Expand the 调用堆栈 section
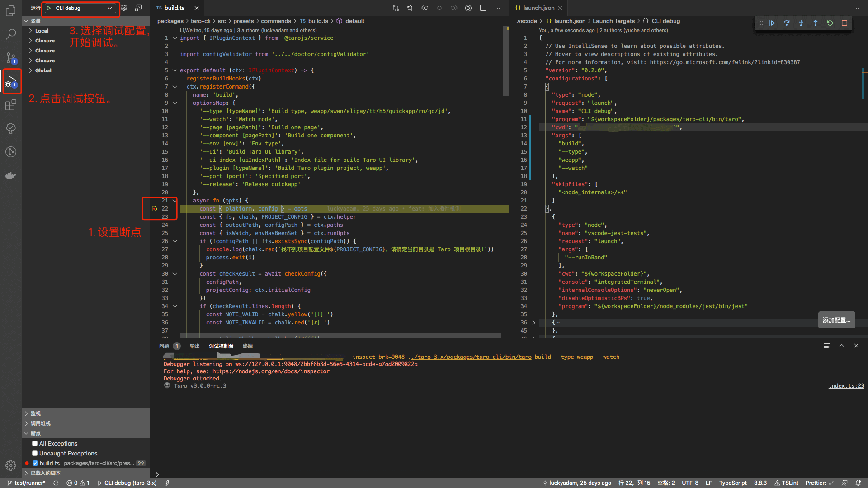This screenshot has width=868, height=488. click(86, 423)
